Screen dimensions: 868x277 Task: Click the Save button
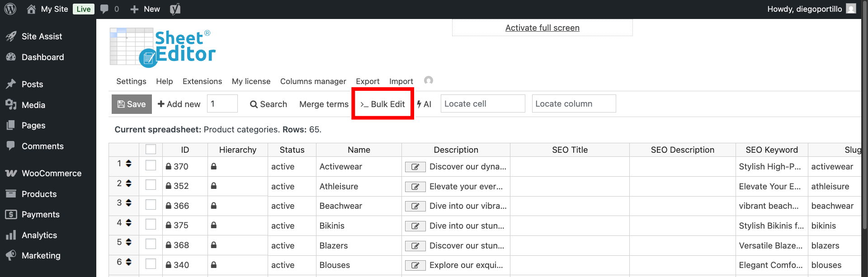coord(132,104)
